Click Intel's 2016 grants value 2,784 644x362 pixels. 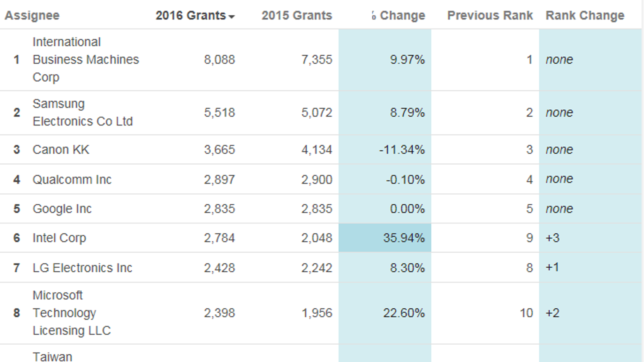pos(219,238)
